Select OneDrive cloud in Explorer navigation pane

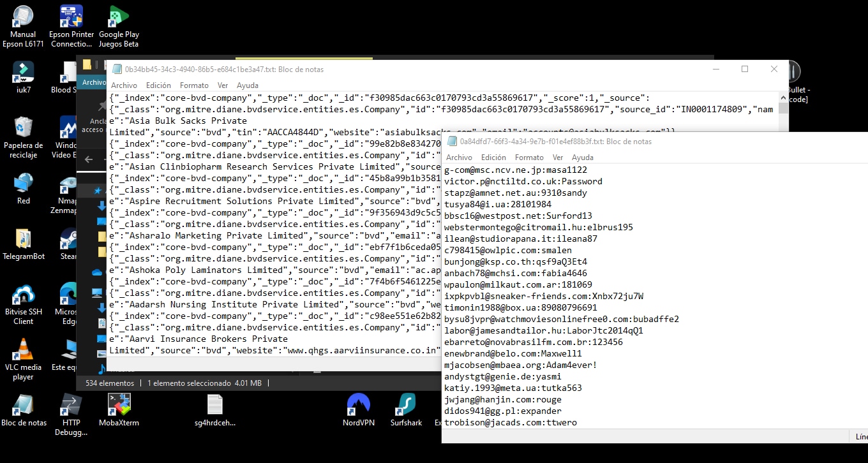coord(97,272)
